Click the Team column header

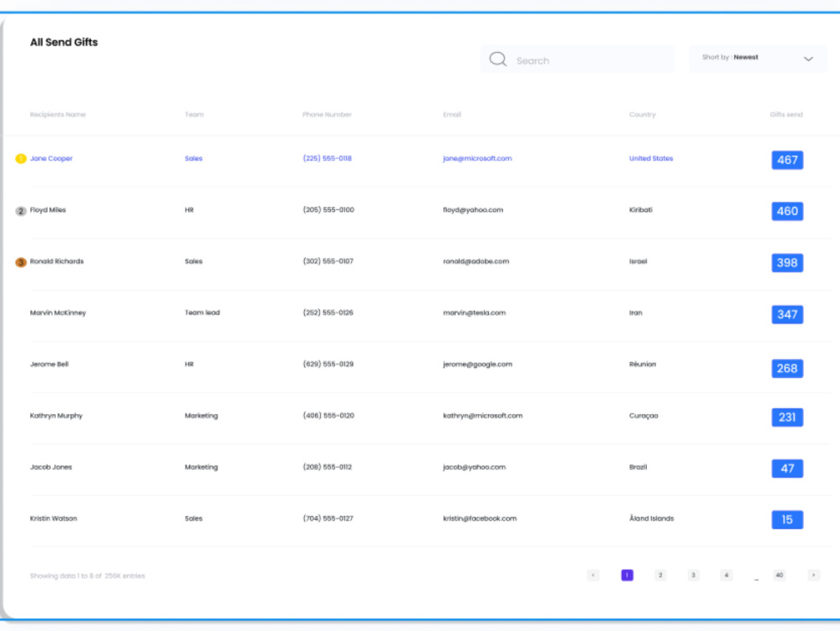tap(194, 114)
